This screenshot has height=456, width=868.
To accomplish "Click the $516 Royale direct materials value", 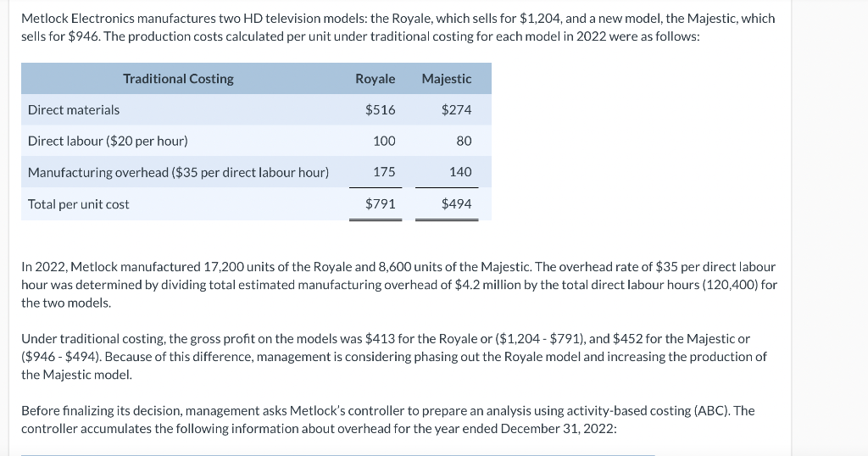I will (x=381, y=109).
